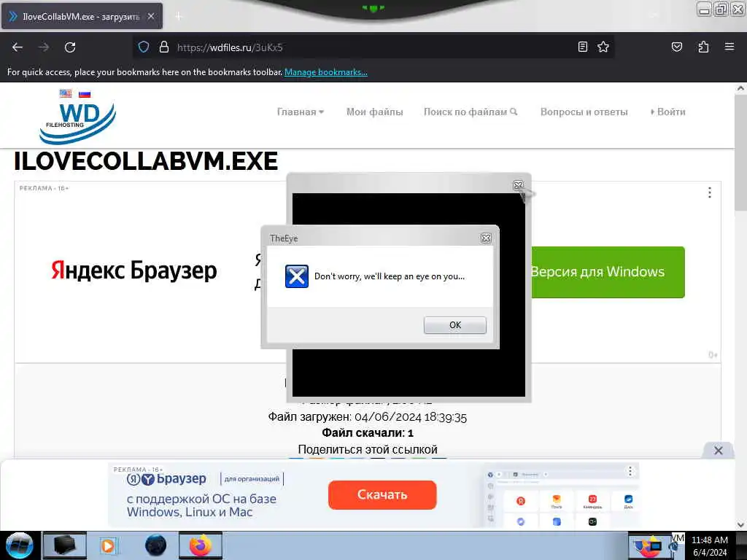Click Manage bookmarks link
747x560 pixels.
326,72
